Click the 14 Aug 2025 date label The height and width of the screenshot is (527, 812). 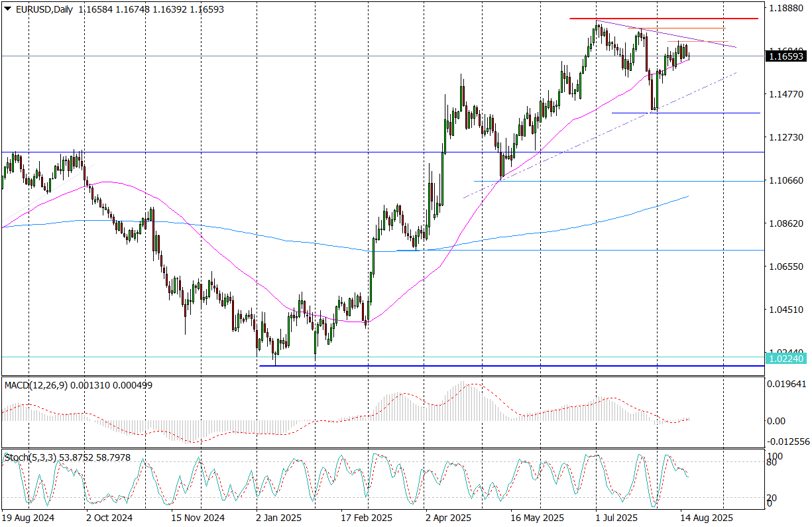tap(707, 517)
